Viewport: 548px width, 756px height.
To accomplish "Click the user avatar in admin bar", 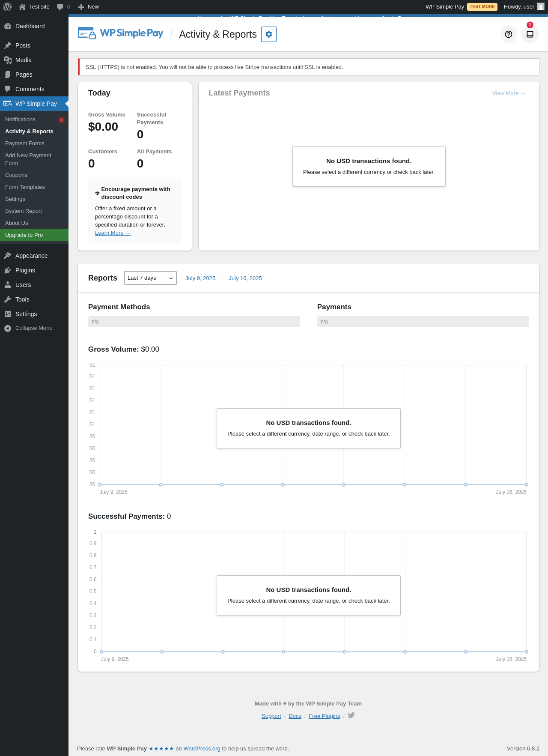I will pyautogui.click(x=541, y=7).
